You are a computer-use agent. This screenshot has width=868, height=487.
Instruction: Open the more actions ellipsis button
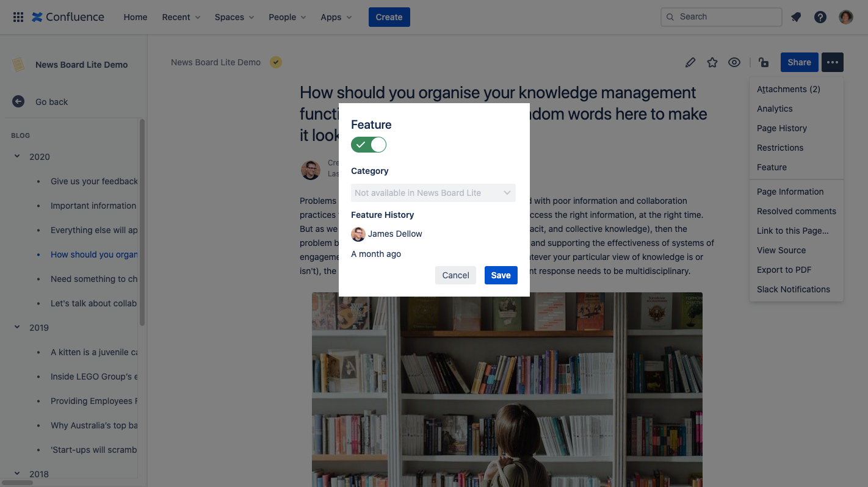[833, 62]
